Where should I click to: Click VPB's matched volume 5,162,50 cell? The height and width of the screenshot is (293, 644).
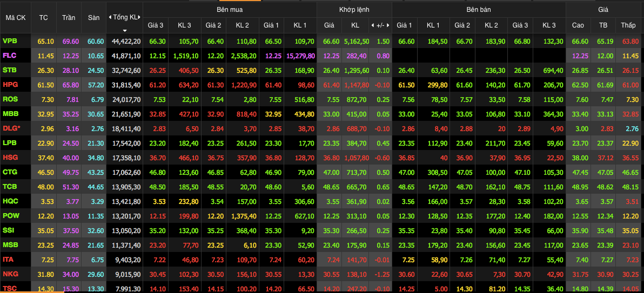tap(356, 41)
